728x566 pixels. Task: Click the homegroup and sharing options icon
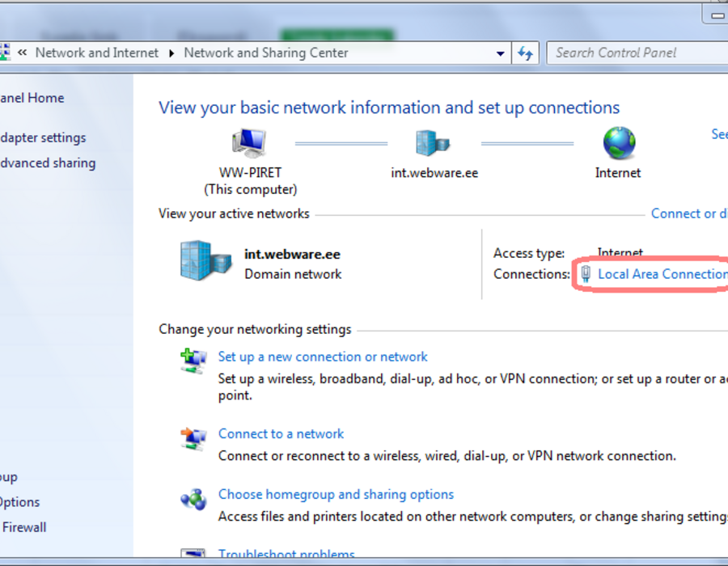(x=193, y=500)
